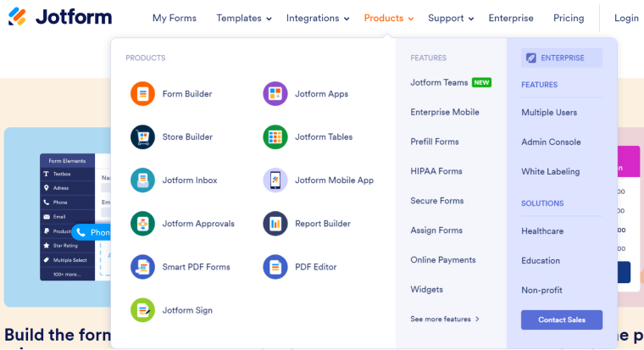This screenshot has height=350, width=644.
Task: Select the Store Builder cart icon
Action: pos(142,136)
